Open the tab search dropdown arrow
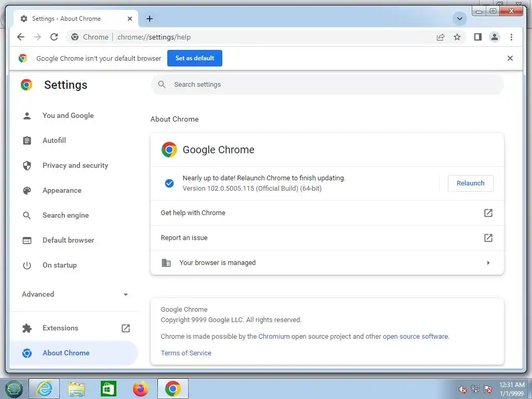532x399 pixels. pos(459,19)
